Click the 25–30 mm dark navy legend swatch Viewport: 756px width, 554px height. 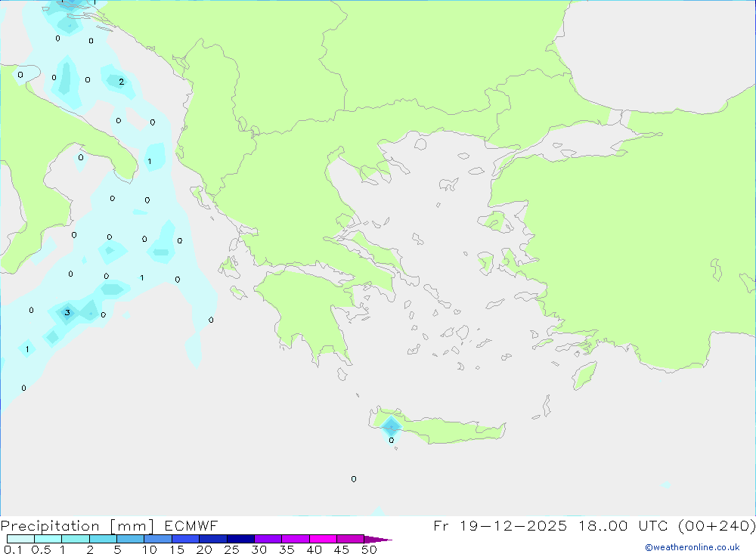pos(240,539)
